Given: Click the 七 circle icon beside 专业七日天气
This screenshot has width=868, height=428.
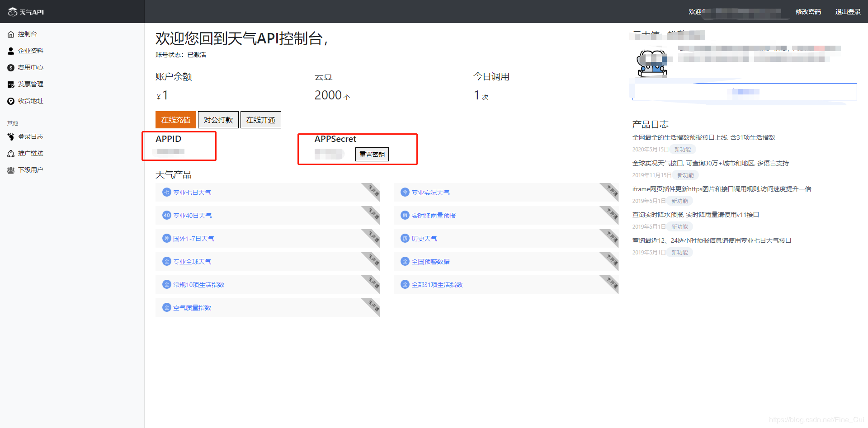Looking at the screenshot, I should pyautogui.click(x=166, y=192).
